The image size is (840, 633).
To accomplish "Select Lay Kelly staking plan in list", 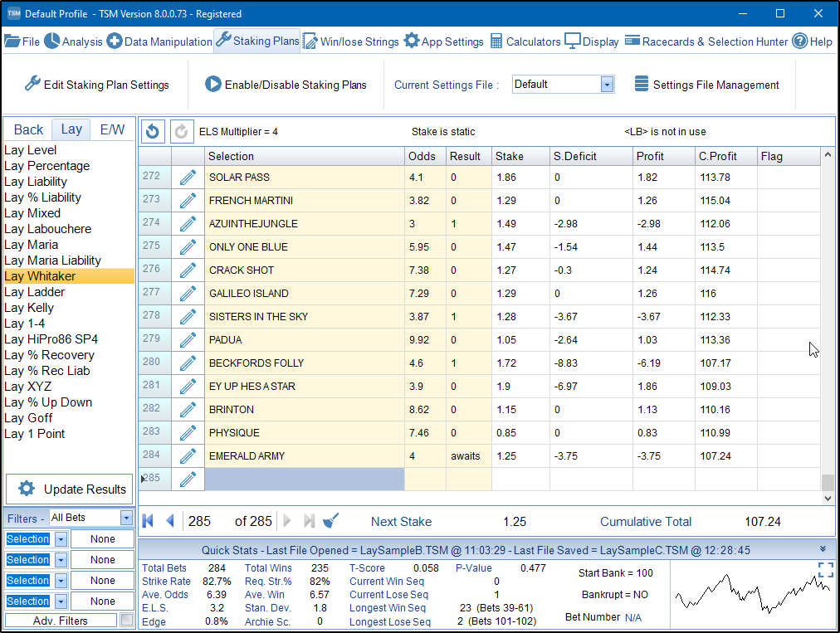I will coord(29,308).
